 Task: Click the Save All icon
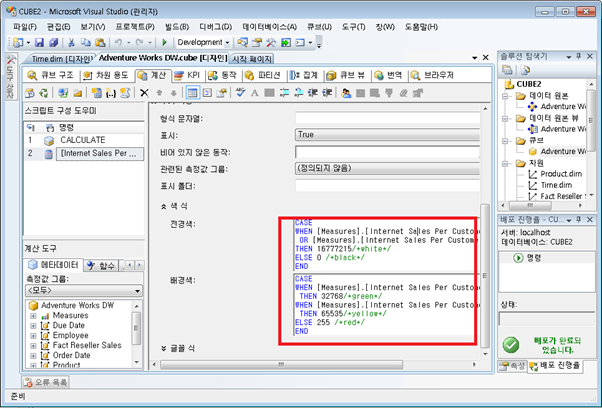click(x=53, y=43)
